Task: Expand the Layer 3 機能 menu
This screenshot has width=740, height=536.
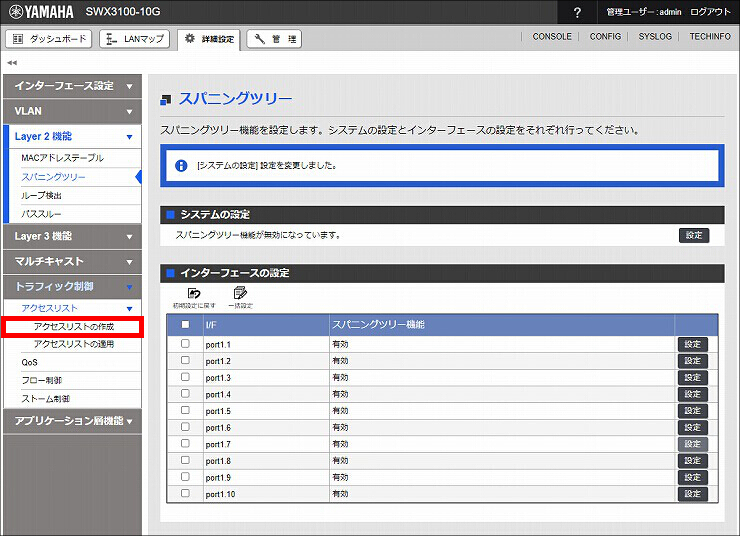Action: click(72, 236)
